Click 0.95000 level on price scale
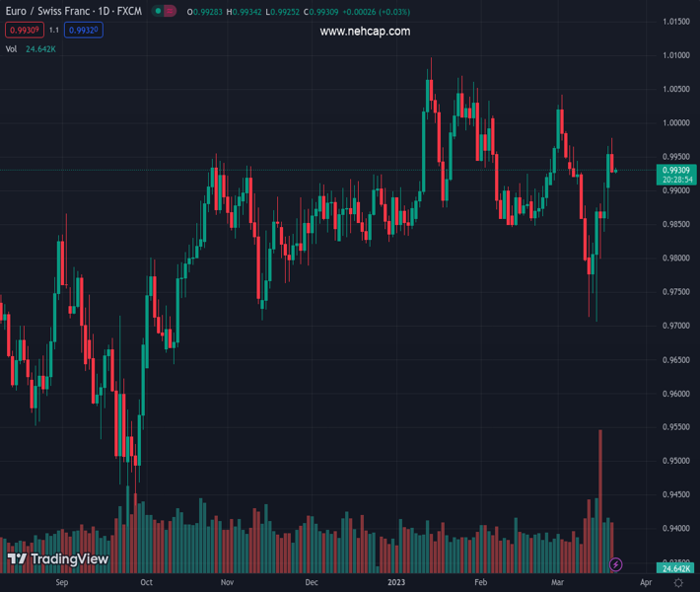 click(x=675, y=461)
